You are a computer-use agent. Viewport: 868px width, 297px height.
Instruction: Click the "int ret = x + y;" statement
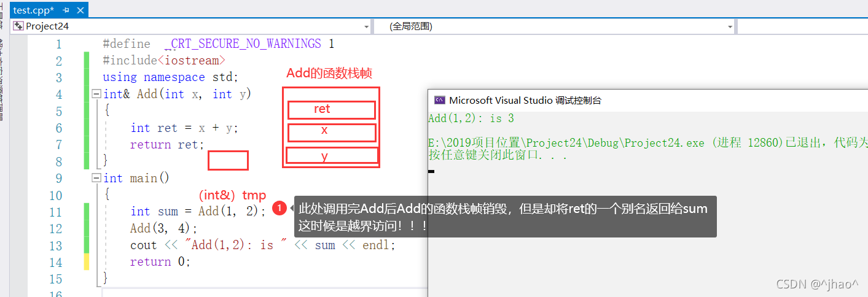[184, 128]
